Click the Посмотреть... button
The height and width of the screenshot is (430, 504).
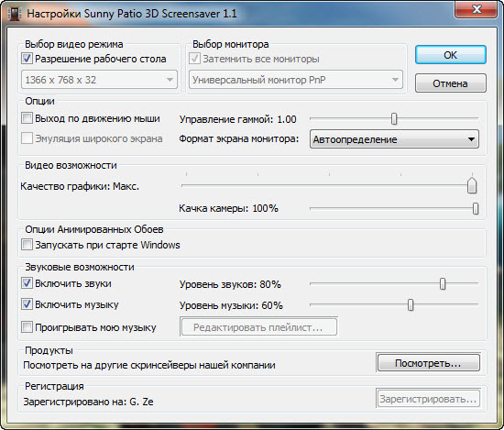[429, 363]
